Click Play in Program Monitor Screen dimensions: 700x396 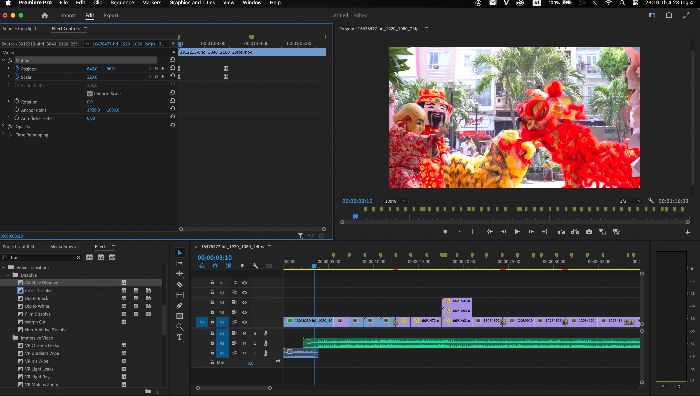point(517,232)
